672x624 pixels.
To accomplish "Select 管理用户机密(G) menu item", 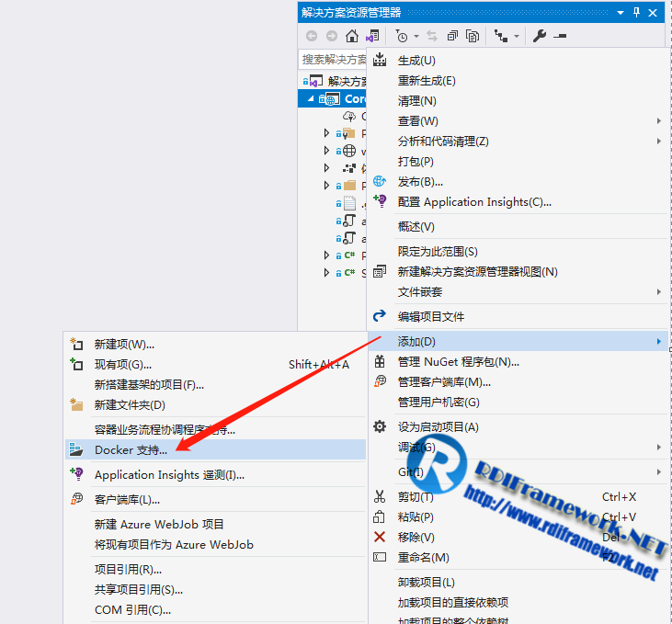I will 517,402.
